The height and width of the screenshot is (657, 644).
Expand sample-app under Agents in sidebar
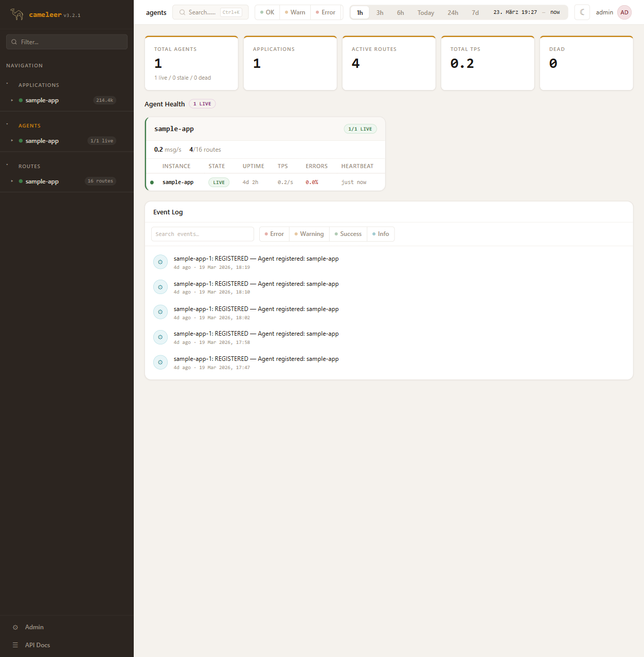tap(12, 141)
